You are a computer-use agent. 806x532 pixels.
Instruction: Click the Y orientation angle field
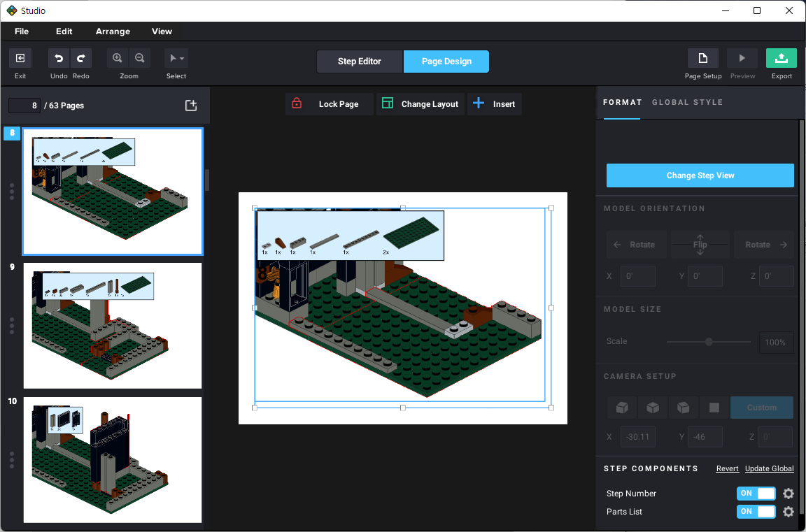click(x=705, y=276)
